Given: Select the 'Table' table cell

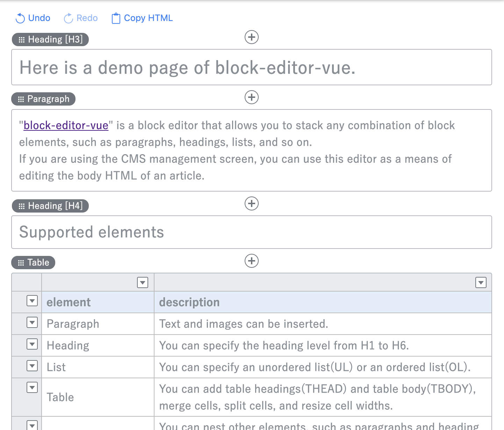Looking at the screenshot, I should point(98,397).
